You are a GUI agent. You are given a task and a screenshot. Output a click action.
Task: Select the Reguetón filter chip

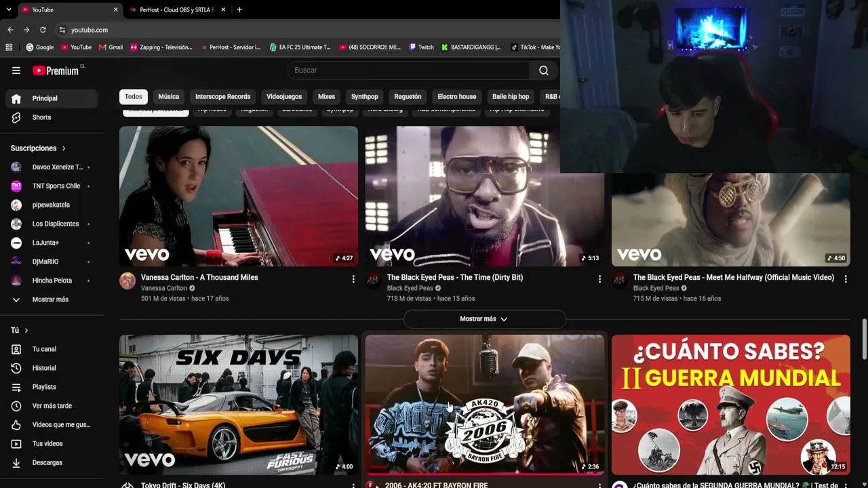click(x=408, y=96)
